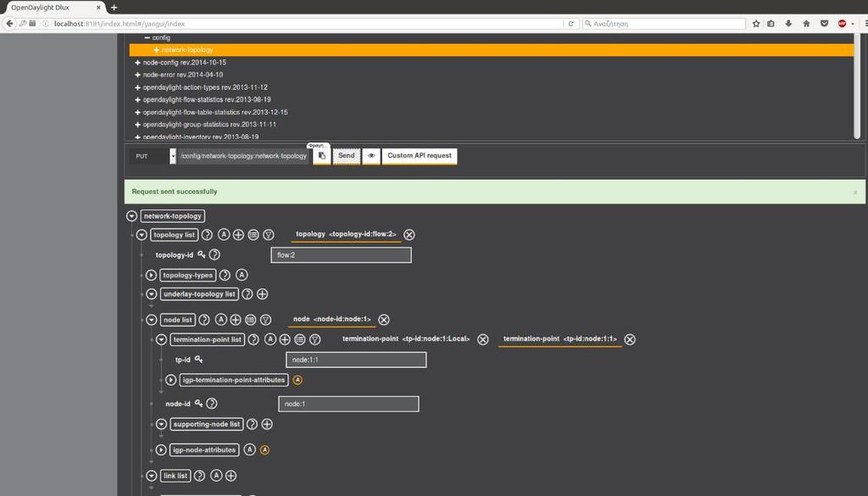The width and height of the screenshot is (868, 496).
Task: Collapse the node list section
Action: tap(152, 320)
